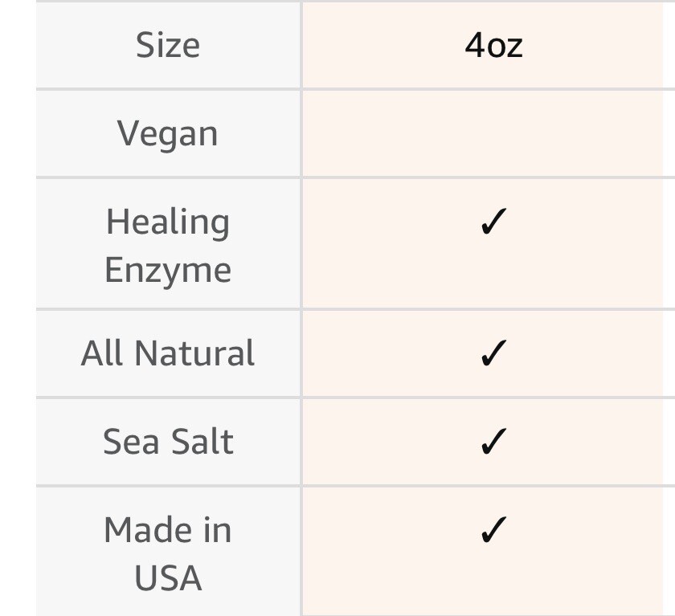This screenshot has height=616, width=675.
Task: Select the 4oz size value
Action: click(493, 45)
